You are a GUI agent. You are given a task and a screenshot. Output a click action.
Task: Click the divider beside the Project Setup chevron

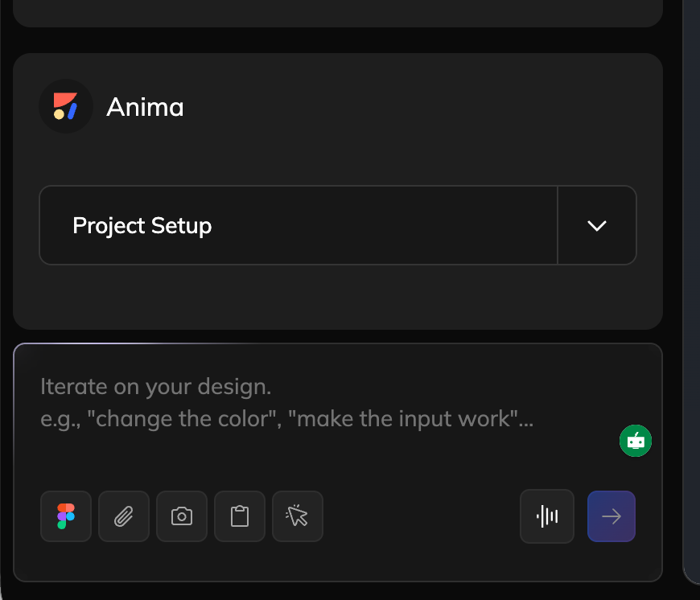pos(558,225)
